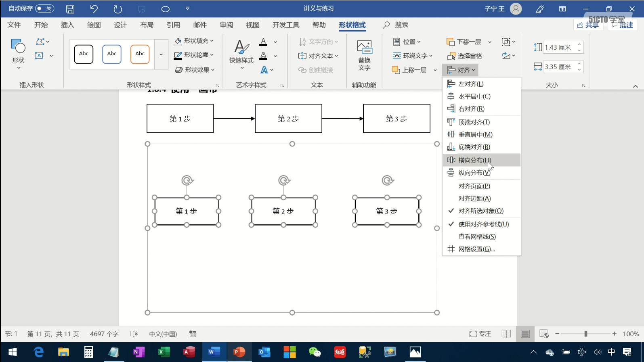This screenshot has width=644, height=362.
Task: Click the shape height input field
Action: click(x=560, y=47)
